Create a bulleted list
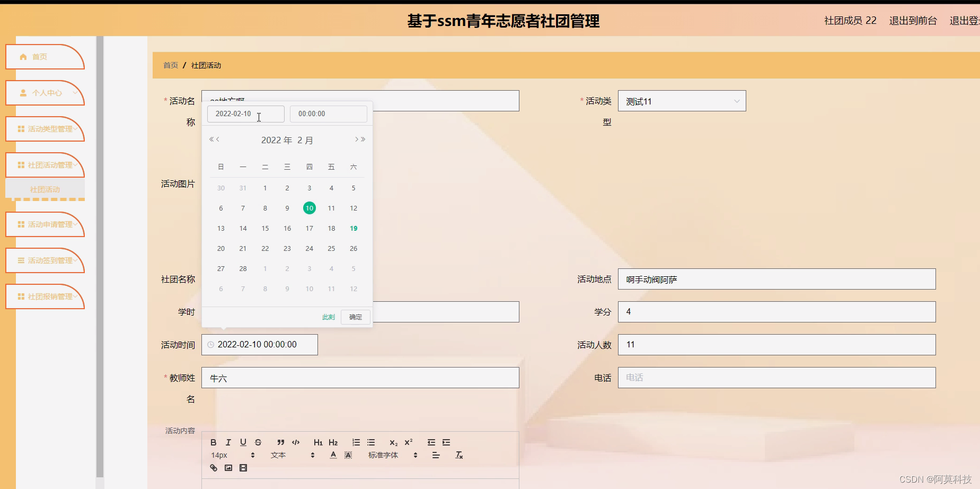 click(x=371, y=442)
